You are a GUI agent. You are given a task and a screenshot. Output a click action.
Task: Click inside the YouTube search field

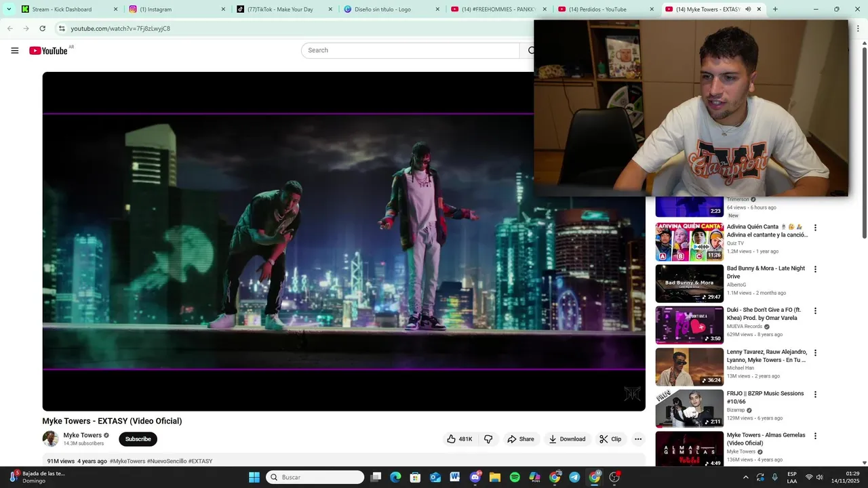point(410,50)
